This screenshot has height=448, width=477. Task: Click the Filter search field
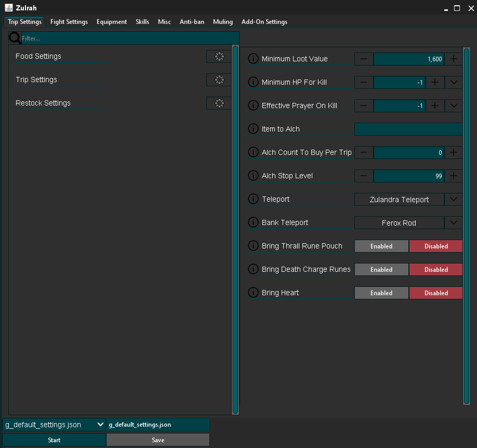click(x=130, y=38)
